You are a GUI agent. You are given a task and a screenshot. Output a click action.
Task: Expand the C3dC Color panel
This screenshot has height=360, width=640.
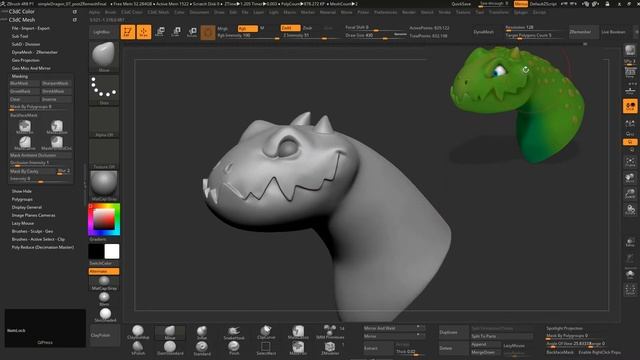(22, 12)
